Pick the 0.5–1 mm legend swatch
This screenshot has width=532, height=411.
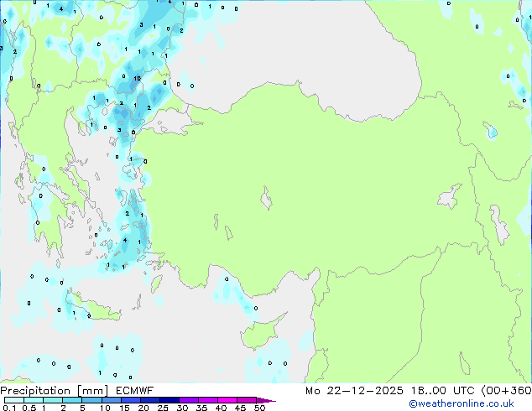34,400
